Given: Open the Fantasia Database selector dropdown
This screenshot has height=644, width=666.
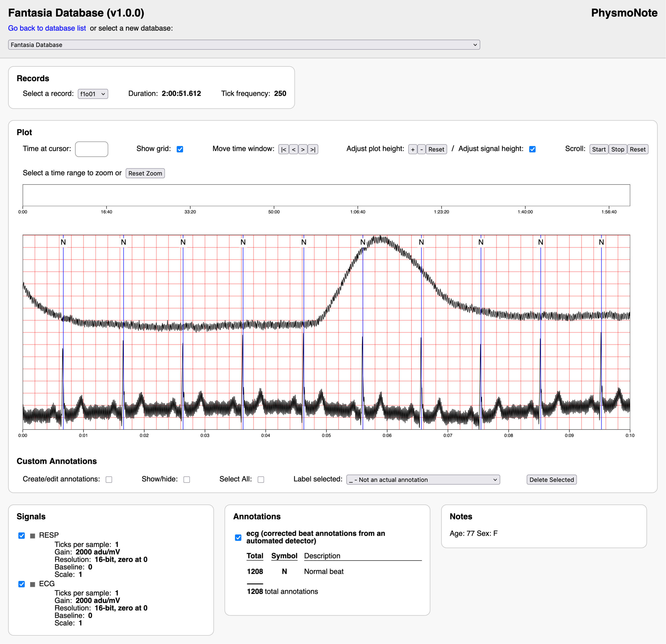Looking at the screenshot, I should (244, 45).
